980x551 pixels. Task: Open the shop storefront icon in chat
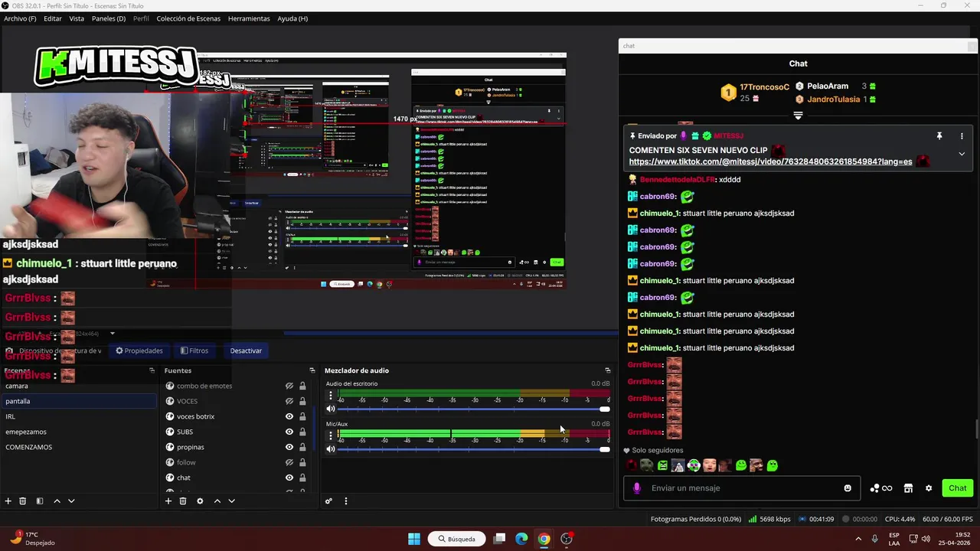pyautogui.click(x=908, y=488)
